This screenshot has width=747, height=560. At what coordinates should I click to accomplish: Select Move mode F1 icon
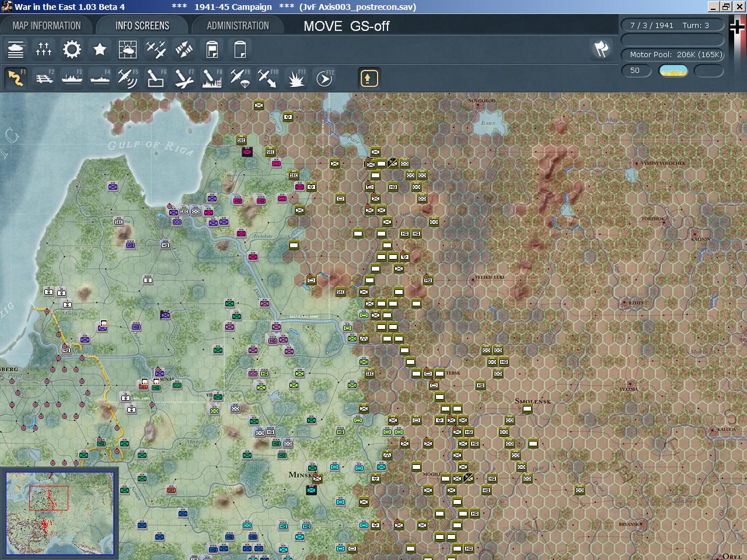[x=16, y=78]
